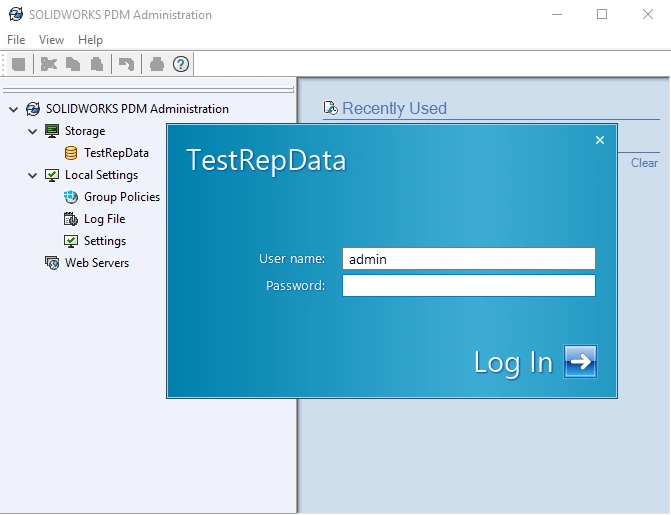Open the Help menu

[90, 40]
